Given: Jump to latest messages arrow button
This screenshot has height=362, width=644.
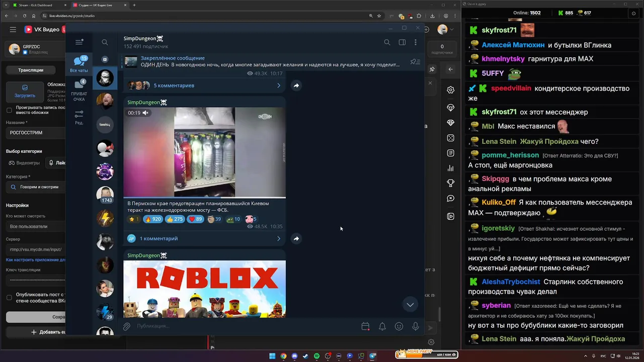Looking at the screenshot, I should coord(410,304).
